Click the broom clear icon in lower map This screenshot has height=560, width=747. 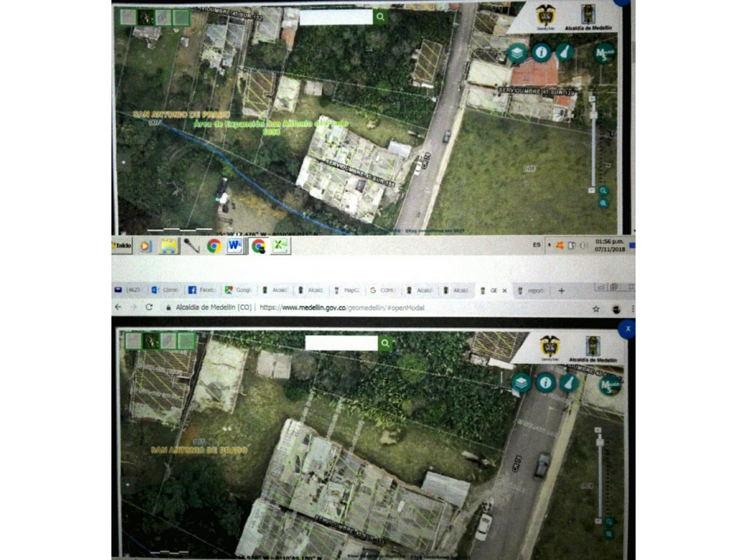pyautogui.click(x=568, y=383)
